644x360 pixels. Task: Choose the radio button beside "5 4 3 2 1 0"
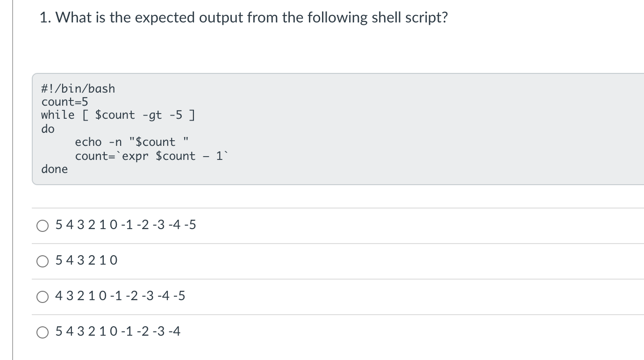[43, 261]
